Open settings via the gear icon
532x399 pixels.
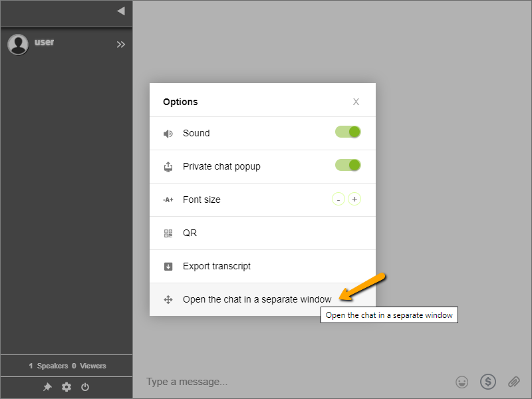[66, 386]
